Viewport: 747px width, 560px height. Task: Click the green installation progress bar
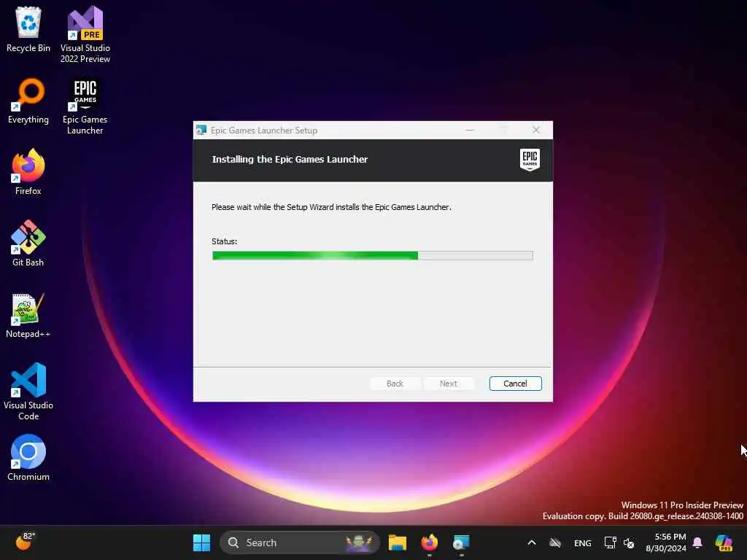[373, 256]
